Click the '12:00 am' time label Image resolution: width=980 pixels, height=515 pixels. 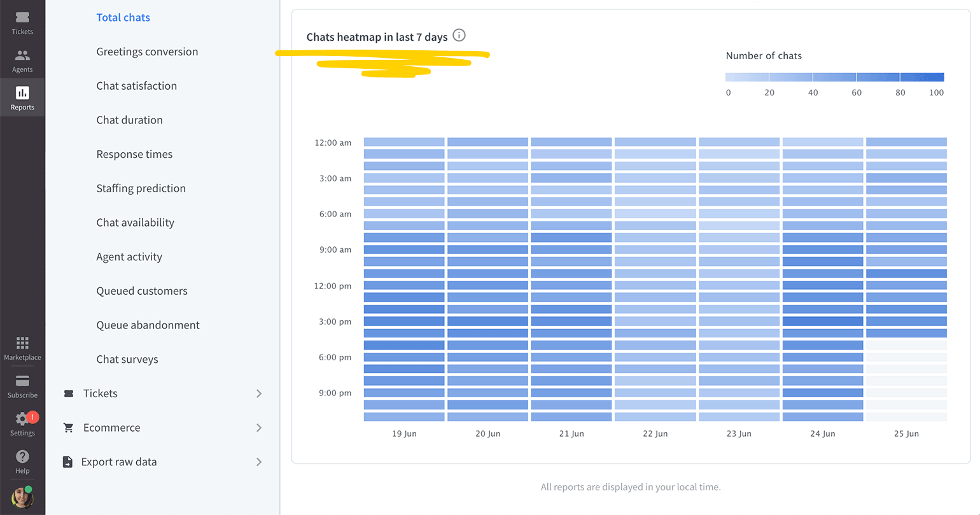pyautogui.click(x=333, y=143)
